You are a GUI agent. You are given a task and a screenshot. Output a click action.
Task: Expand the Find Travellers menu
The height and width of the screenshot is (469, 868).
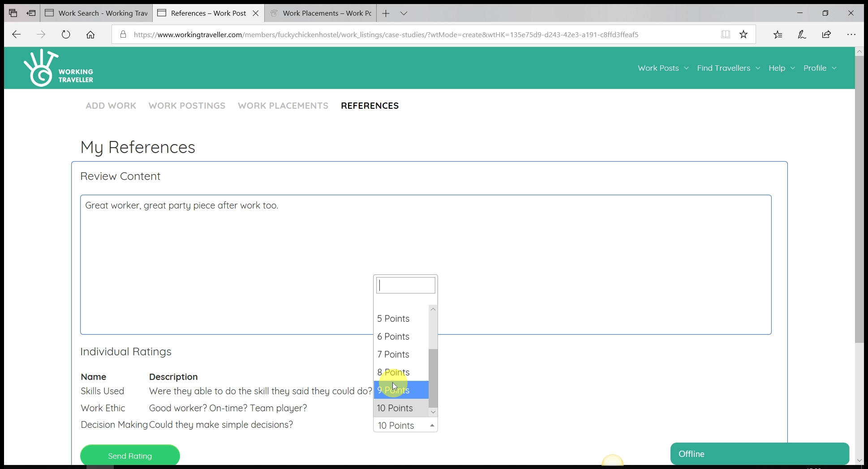click(728, 68)
